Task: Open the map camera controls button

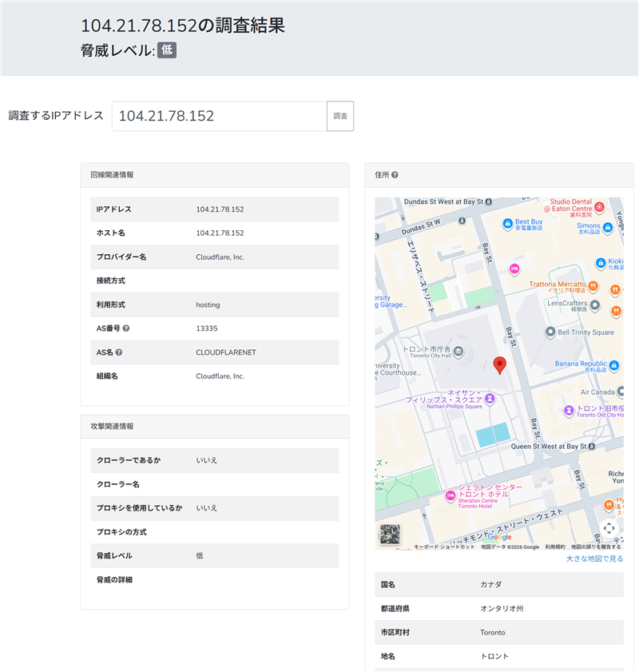Action: pyautogui.click(x=609, y=527)
